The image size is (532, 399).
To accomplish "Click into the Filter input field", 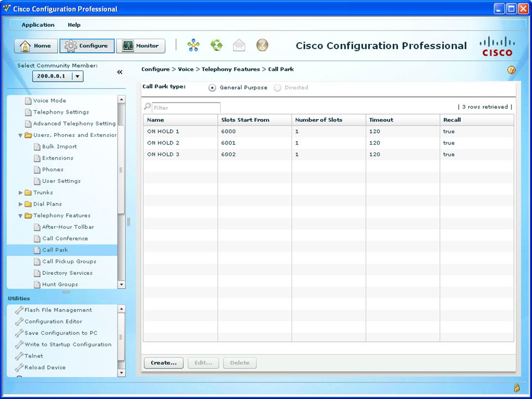I will point(186,108).
